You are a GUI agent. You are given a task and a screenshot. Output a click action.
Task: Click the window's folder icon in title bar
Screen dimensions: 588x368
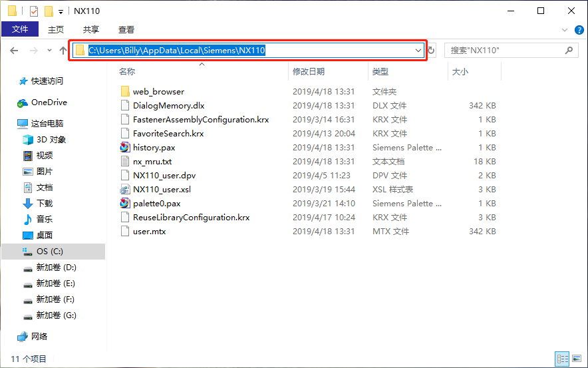(x=13, y=11)
